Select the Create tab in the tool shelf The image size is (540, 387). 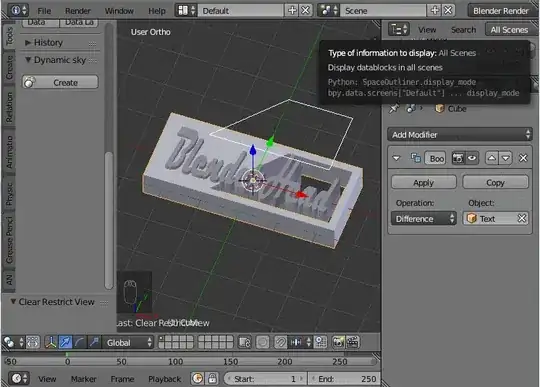[x=10, y=67]
